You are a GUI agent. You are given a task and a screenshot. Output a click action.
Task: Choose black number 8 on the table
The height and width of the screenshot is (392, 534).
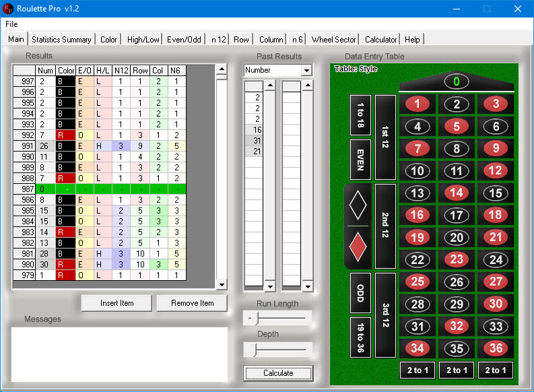pyautogui.click(x=457, y=148)
